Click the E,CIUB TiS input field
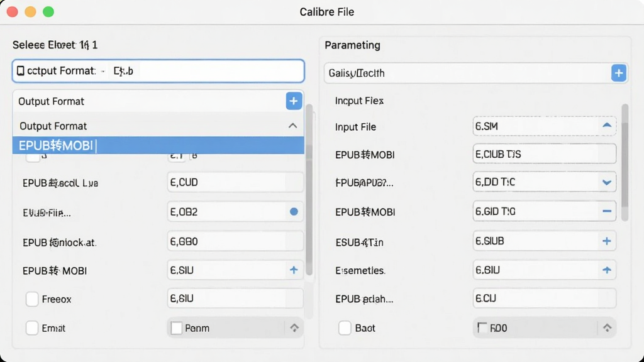Image resolution: width=644 pixels, height=362 pixels. coord(544,154)
